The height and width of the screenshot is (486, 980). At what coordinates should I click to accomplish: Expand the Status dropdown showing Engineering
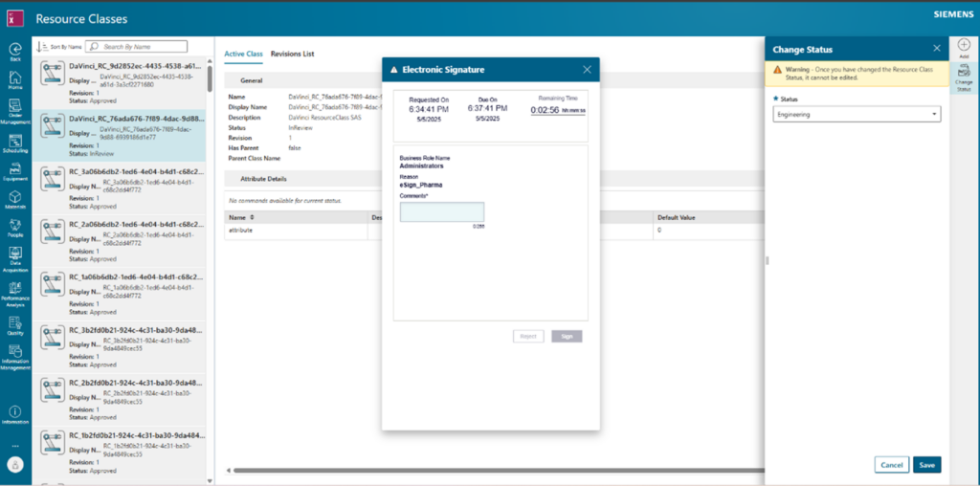[x=857, y=115]
